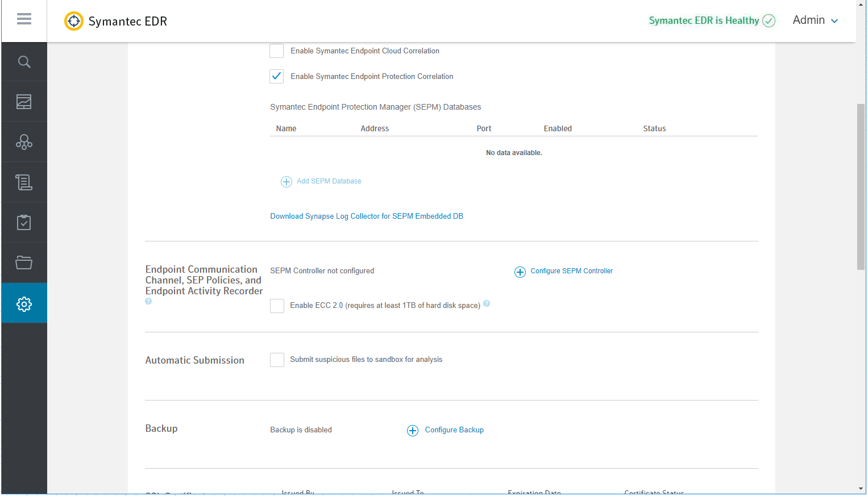Disable Symantec Endpoint Protection Correlation

tap(276, 76)
